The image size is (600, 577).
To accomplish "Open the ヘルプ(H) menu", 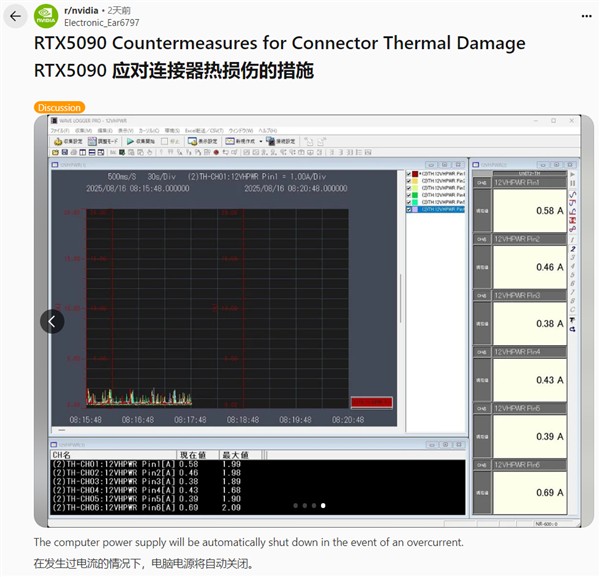I will [x=268, y=130].
